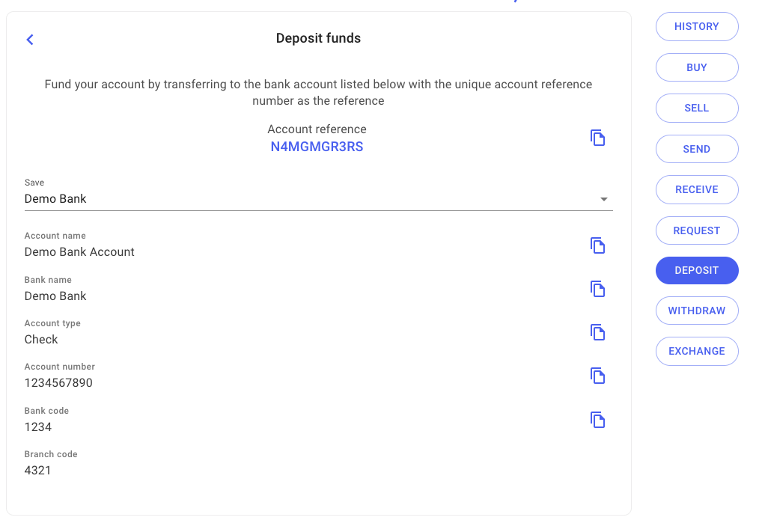Copy the account name Demo Bank Account
The width and height of the screenshot is (762, 532).
[x=597, y=245]
